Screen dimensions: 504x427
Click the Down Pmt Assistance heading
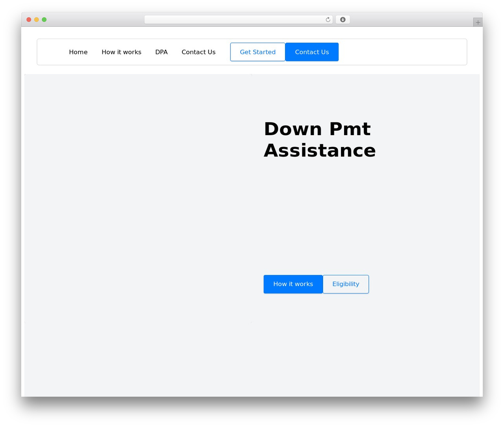[320, 139]
